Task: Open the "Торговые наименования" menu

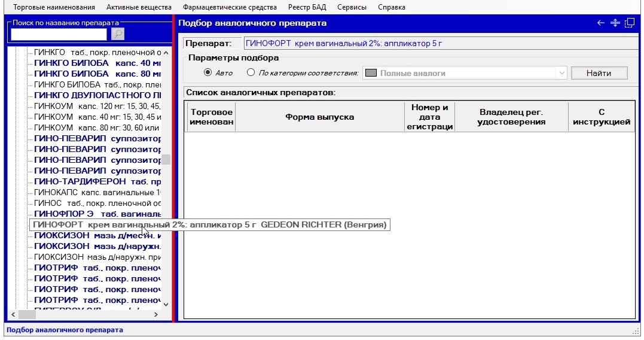Action: click(54, 7)
